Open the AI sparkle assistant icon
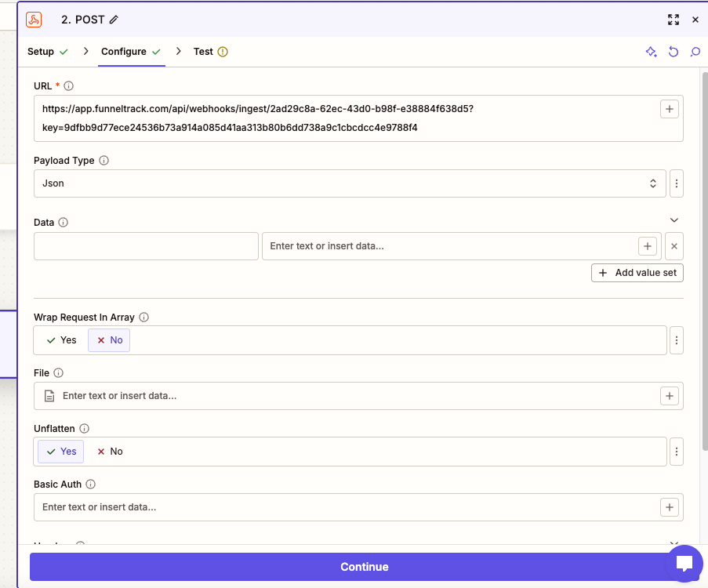 (x=651, y=52)
